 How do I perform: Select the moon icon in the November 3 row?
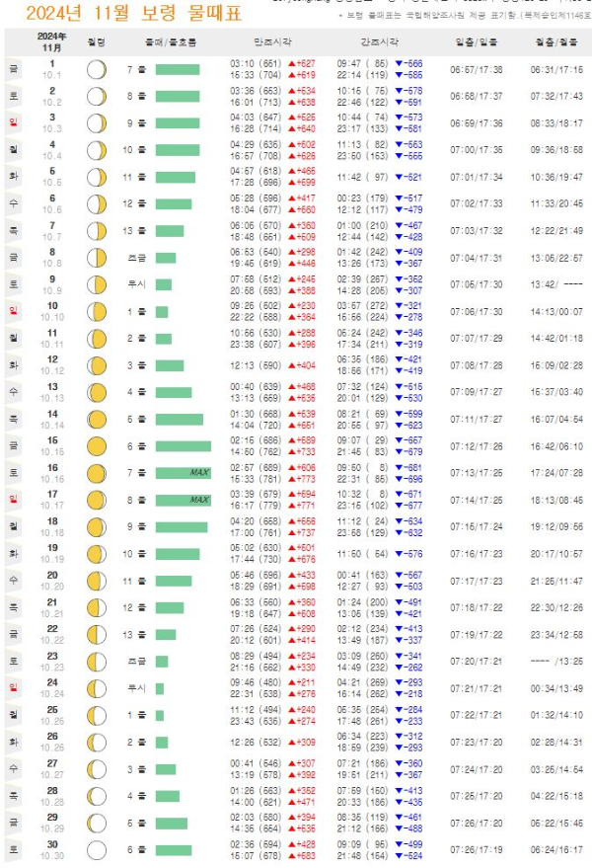(97, 123)
